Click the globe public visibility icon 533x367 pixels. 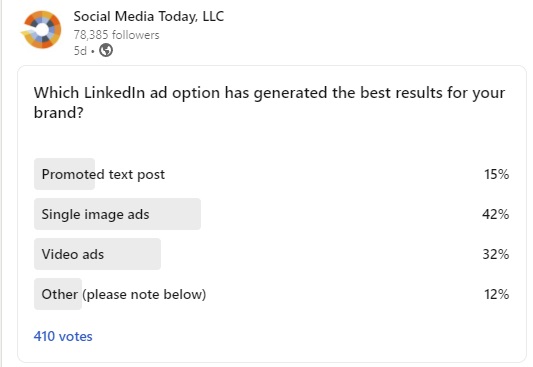pyautogui.click(x=106, y=51)
